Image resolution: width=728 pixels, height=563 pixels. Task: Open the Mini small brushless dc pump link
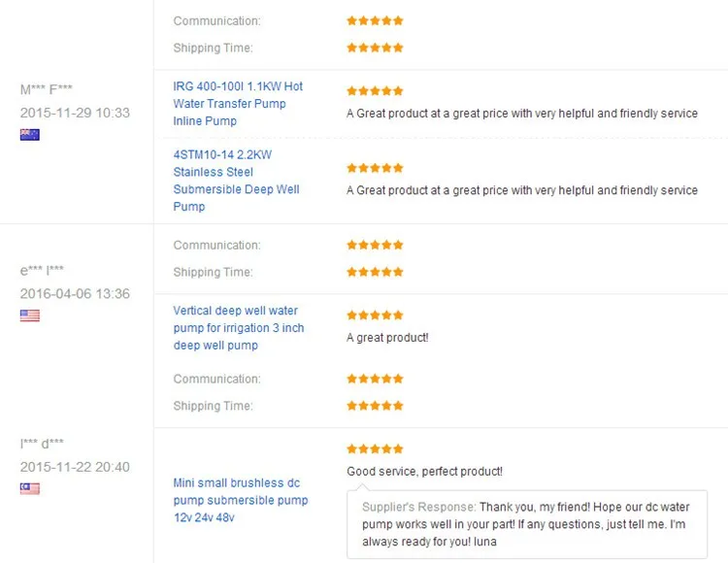tap(240, 500)
